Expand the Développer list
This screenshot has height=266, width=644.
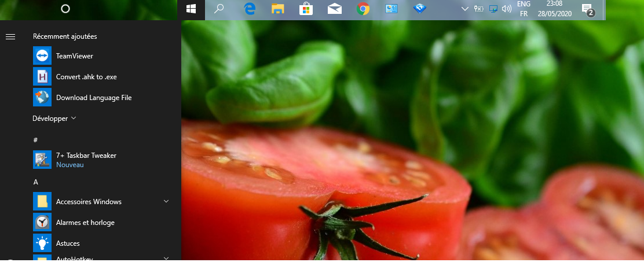pos(54,119)
